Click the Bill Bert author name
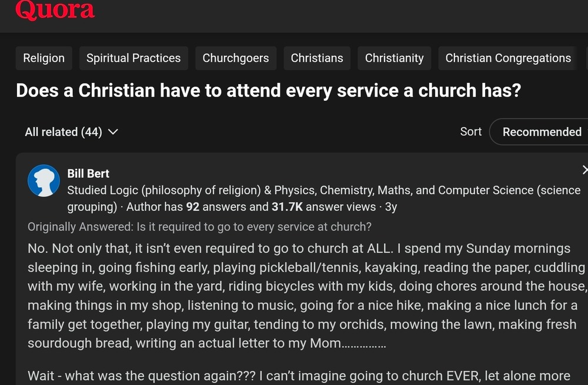This screenshot has width=588, height=385. click(88, 174)
